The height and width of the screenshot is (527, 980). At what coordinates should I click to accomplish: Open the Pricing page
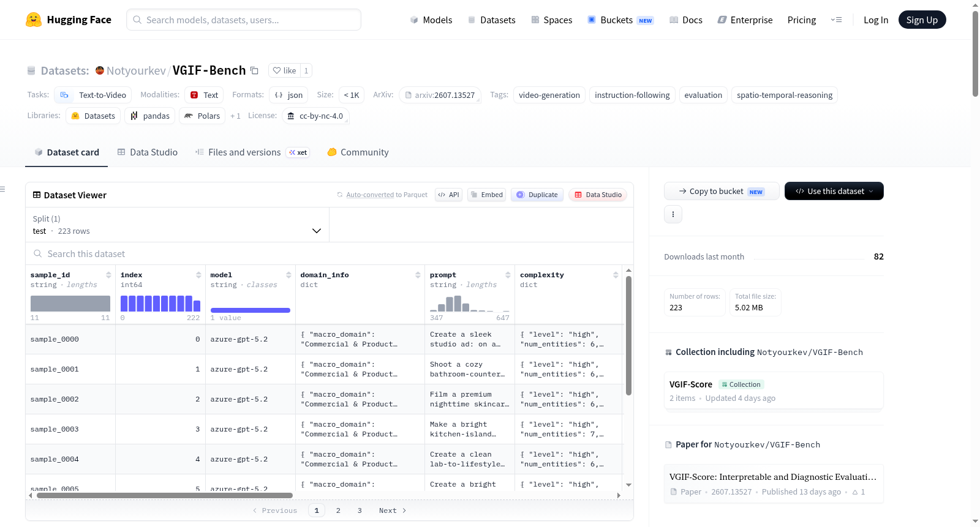click(802, 20)
